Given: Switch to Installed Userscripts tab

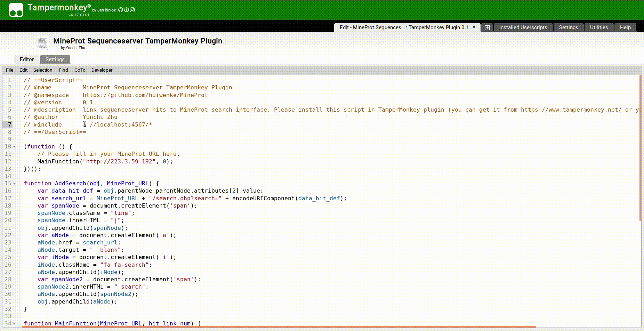Looking at the screenshot, I should coord(523,27).
